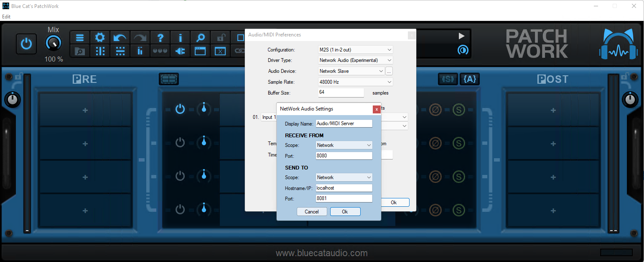Select the vertical columns layout icon
The width and height of the screenshot is (644, 262).
coord(100,51)
